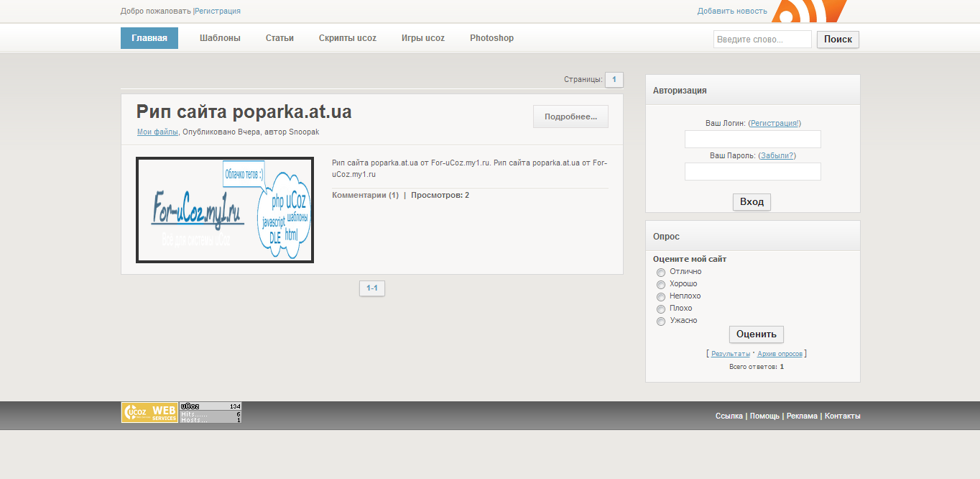
Task: Choose the 'Хорошо' poll answer
Action: click(661, 284)
